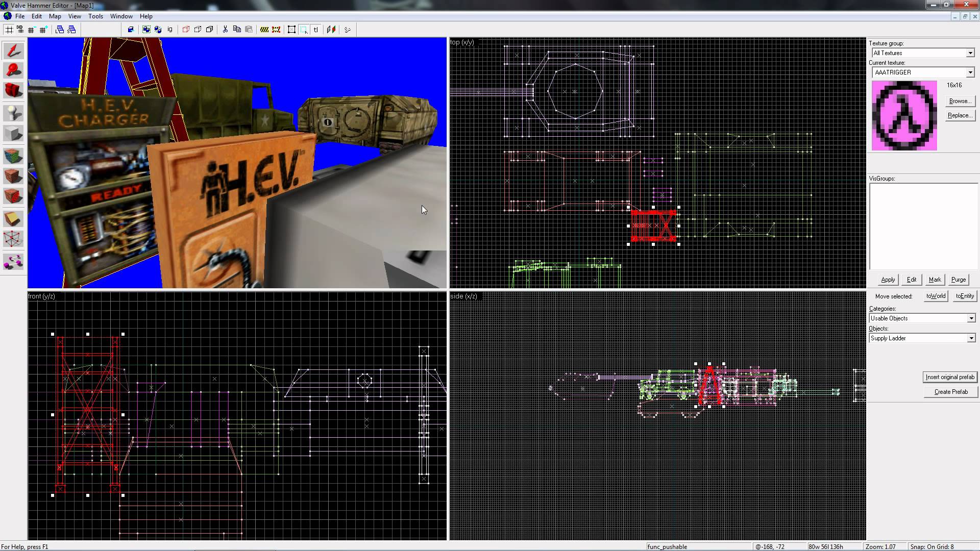Click the Browse... texture button
This screenshot has width=980, height=551.
tap(960, 101)
